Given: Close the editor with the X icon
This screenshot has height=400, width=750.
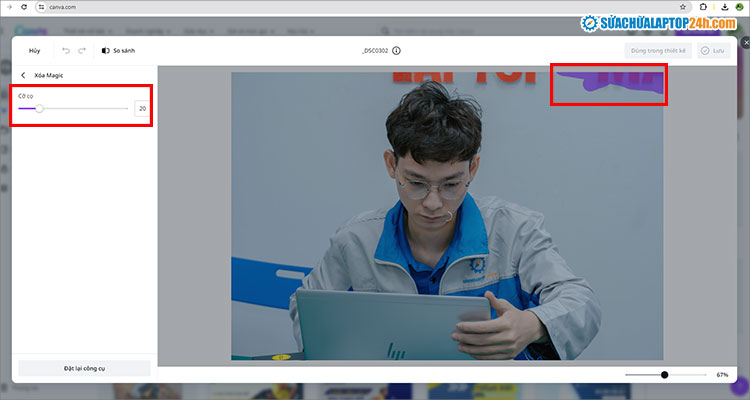Looking at the screenshot, I should 745,43.
